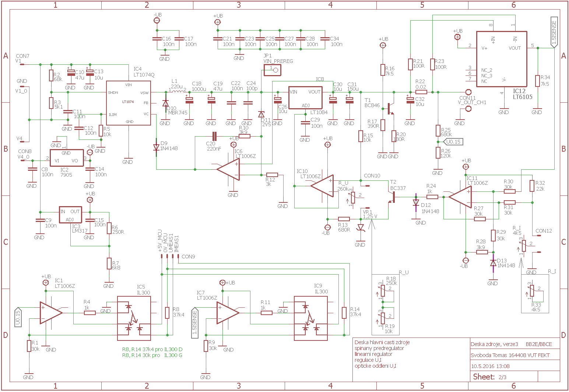This screenshot has height=392, width=569.
Task: Select the L1 220u inductor coil
Action: point(177,92)
